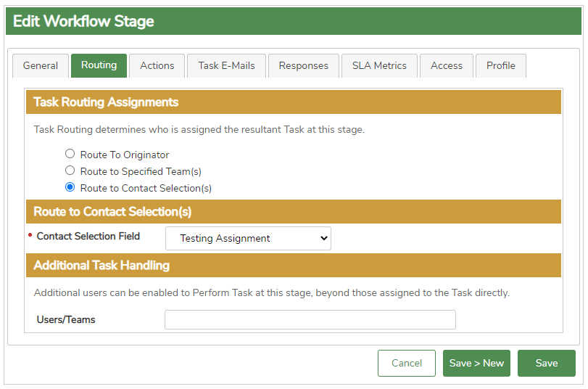This screenshot has width=588, height=389.
Task: Select Route to Contact Selection(s) radio button
Action: pyautogui.click(x=70, y=187)
